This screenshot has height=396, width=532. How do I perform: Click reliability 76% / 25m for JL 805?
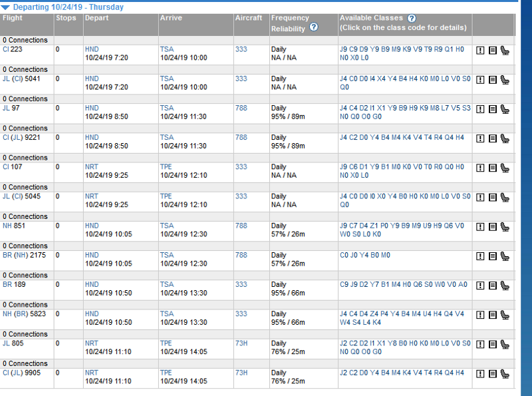pyautogui.click(x=288, y=351)
